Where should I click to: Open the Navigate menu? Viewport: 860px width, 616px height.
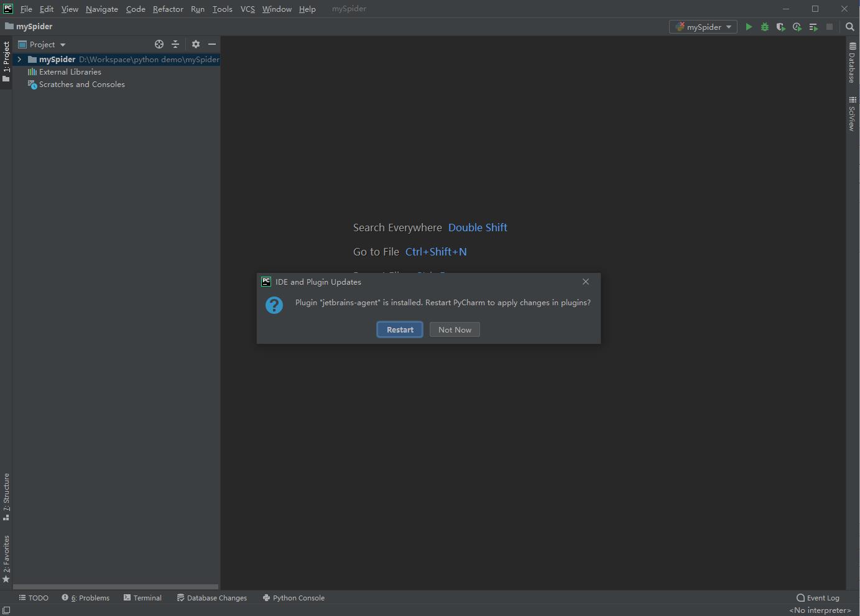pyautogui.click(x=102, y=9)
